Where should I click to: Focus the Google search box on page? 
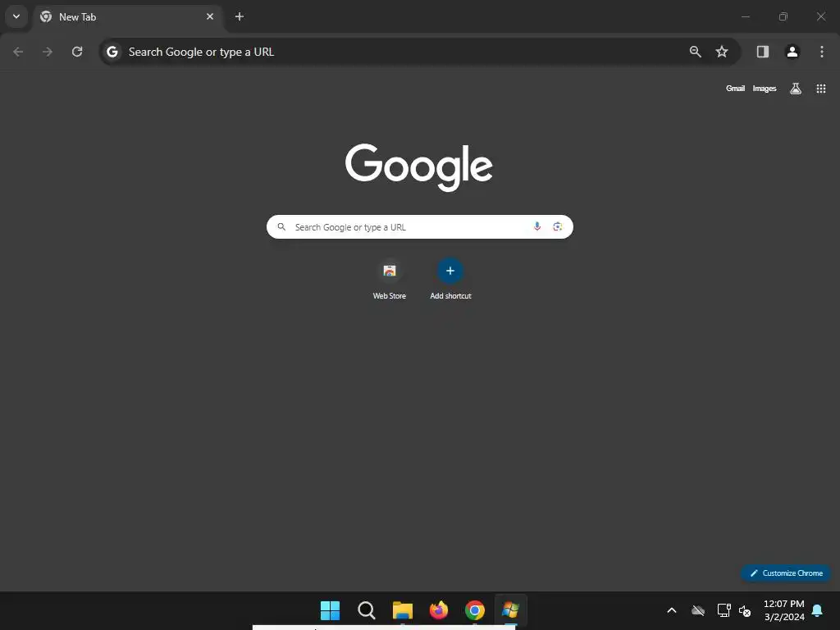point(419,227)
